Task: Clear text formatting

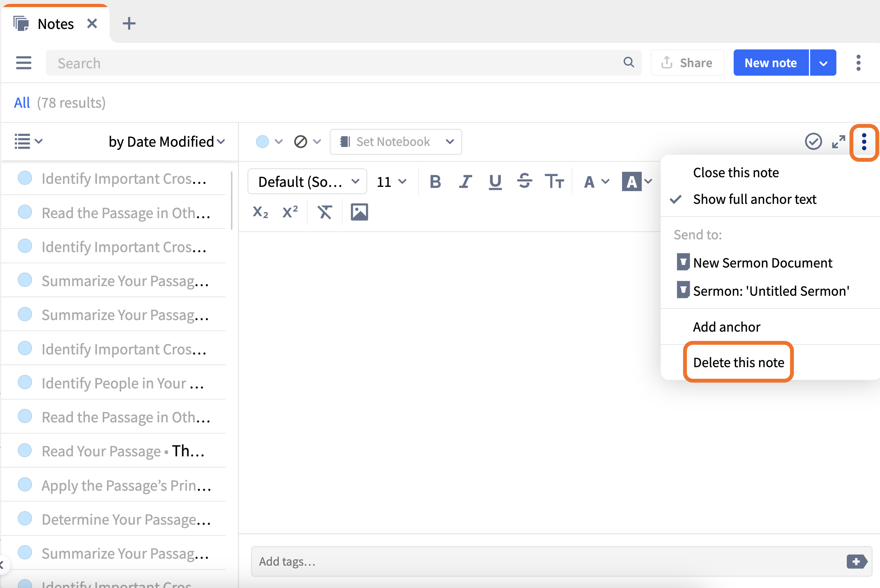Action: pyautogui.click(x=324, y=212)
